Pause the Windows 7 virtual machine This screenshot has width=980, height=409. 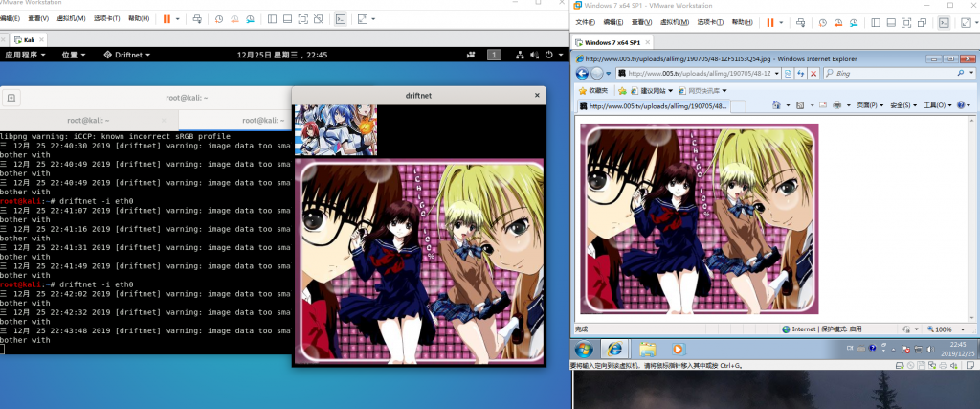(770, 23)
